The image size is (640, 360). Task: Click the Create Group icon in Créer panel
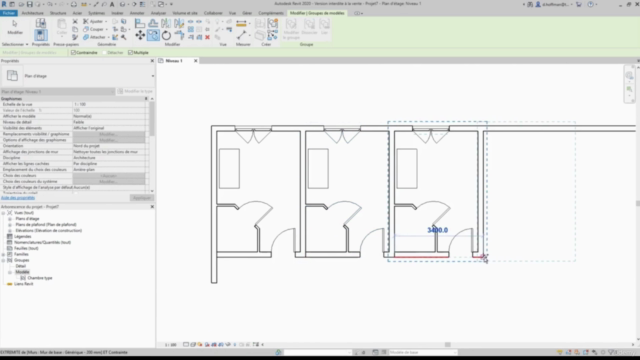point(272,23)
